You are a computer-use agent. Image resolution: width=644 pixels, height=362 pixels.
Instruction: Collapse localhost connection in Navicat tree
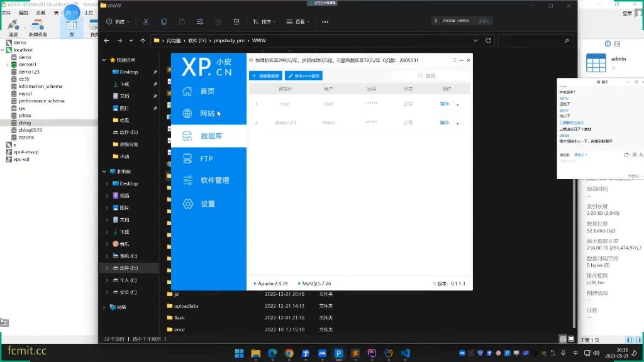3,50
